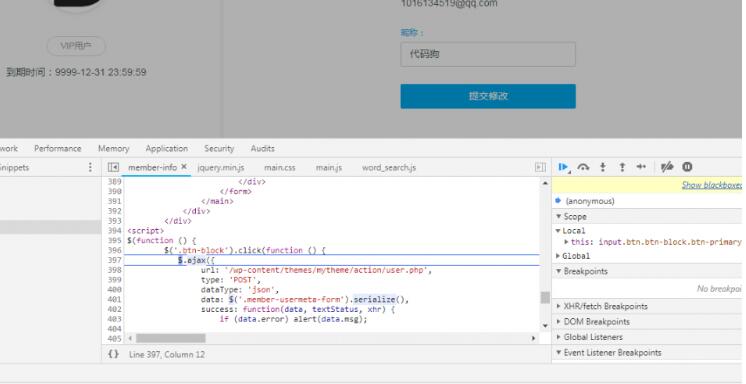Open the word_search.js tab
Viewport: 746px width, 384px height.
coord(389,167)
